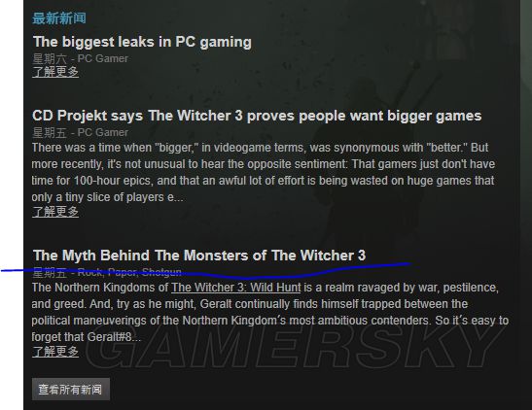Click 了解更多 under Myth Behind Monsters article
Viewport: 532px width, 410px height.
(x=55, y=352)
